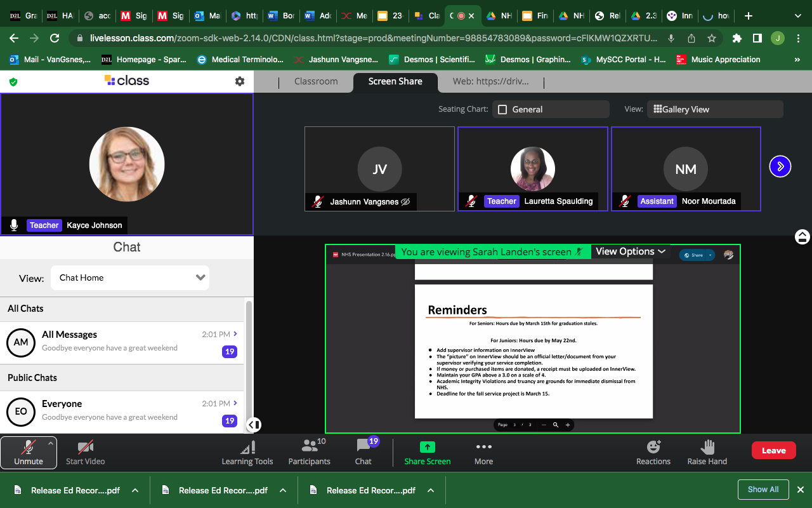Zoom out shared slide with minus
Screen dimensions: 812x508
[x=542, y=425]
